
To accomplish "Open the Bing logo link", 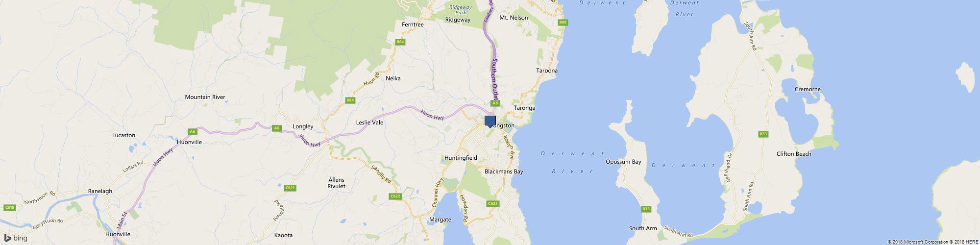I will (16, 238).
